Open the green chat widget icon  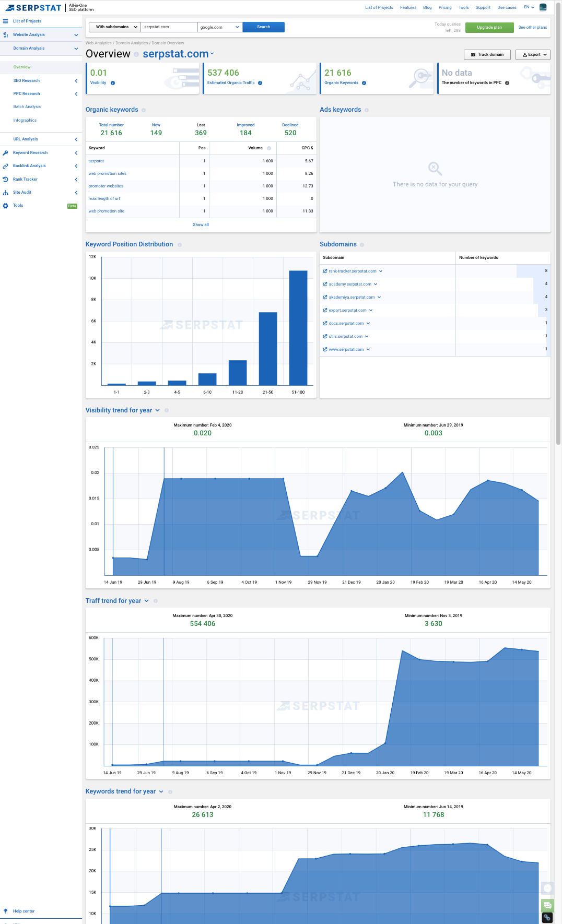[x=547, y=905]
